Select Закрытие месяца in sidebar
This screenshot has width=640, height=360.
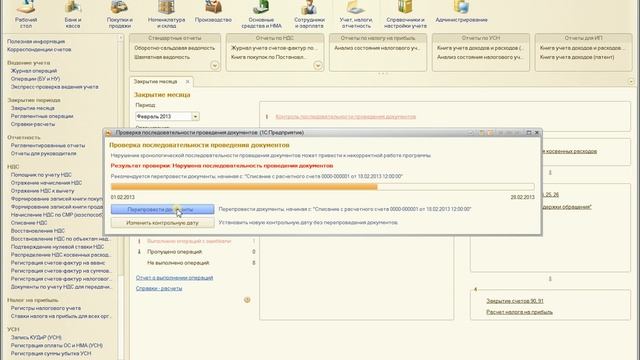tap(33, 108)
